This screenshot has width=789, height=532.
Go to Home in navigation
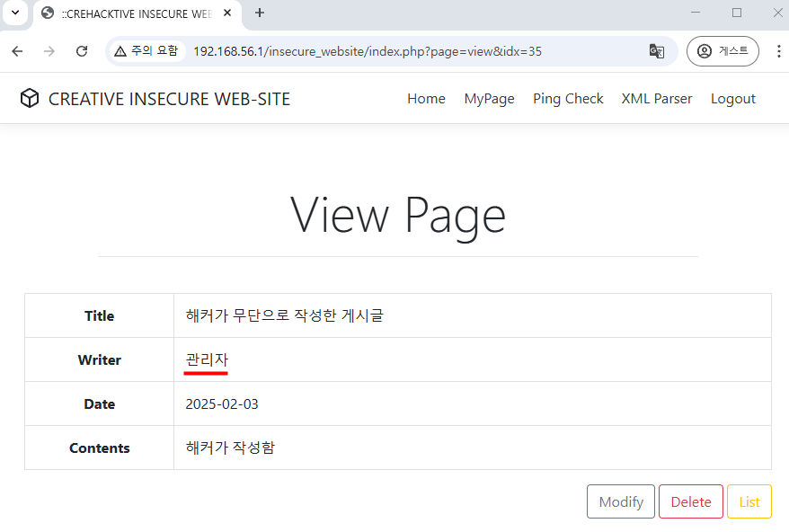(426, 99)
